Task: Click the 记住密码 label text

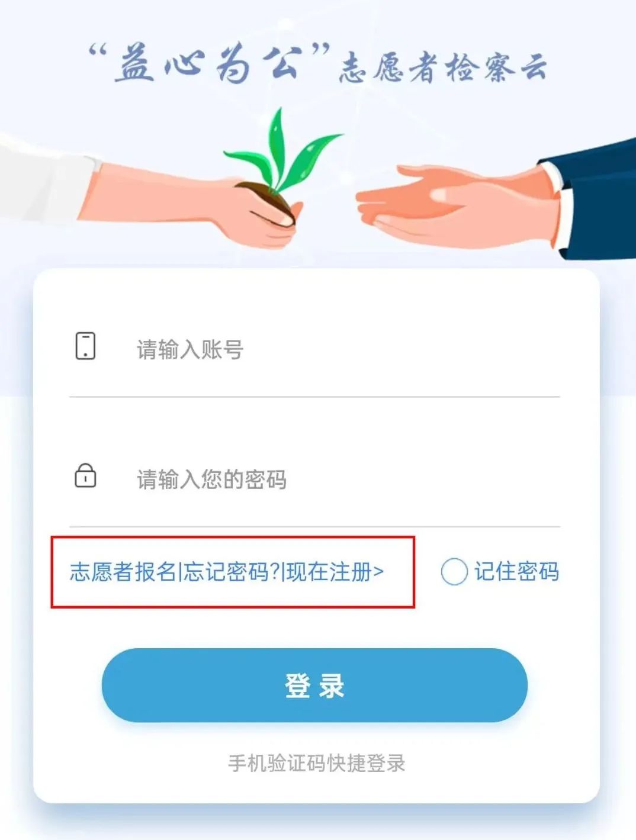Action: (516, 571)
